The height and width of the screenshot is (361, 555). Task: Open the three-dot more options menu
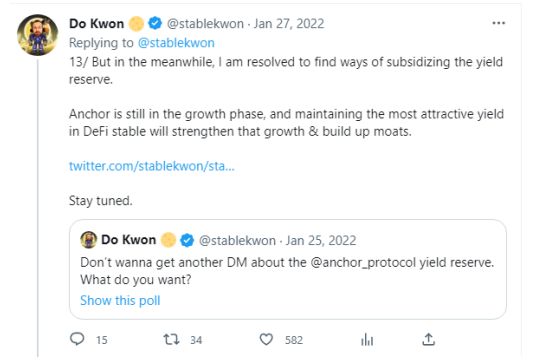click(x=498, y=23)
